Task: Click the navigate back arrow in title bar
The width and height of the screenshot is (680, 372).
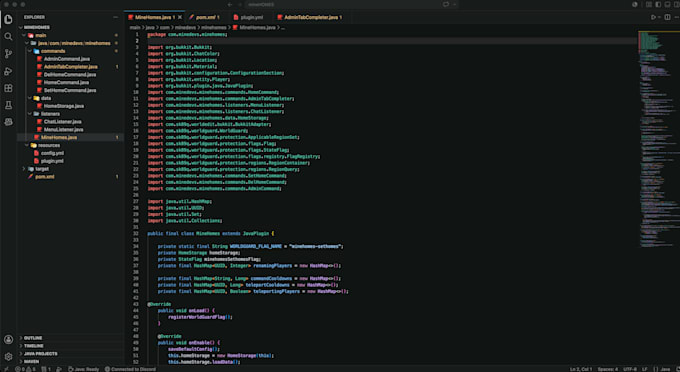Action: click(x=230, y=4)
